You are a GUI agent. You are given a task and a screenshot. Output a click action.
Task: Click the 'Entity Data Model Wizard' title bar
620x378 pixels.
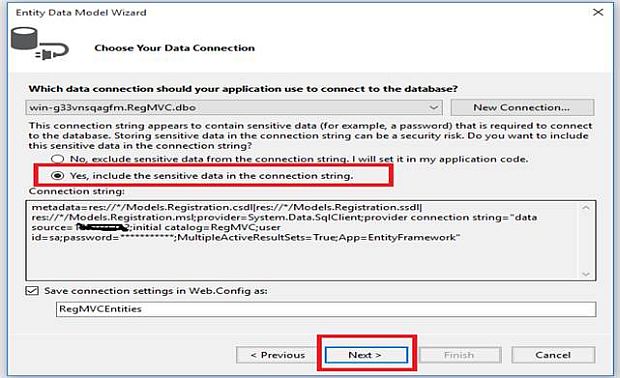point(81,13)
